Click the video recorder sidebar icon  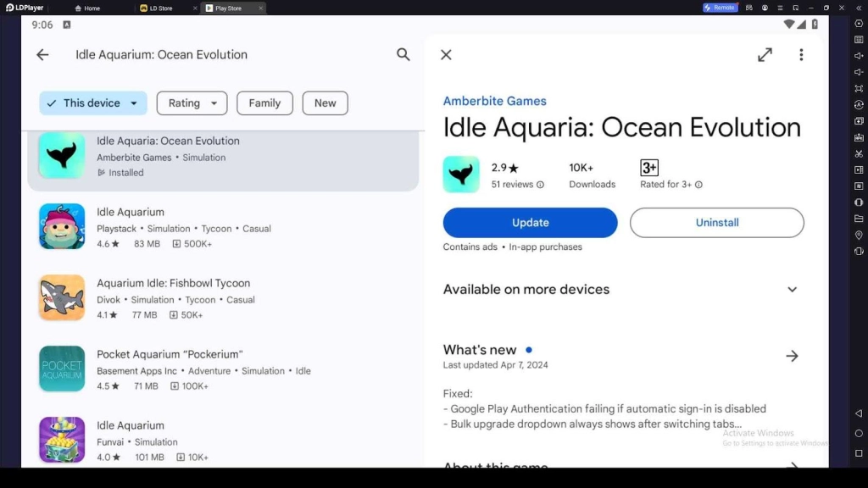859,169
